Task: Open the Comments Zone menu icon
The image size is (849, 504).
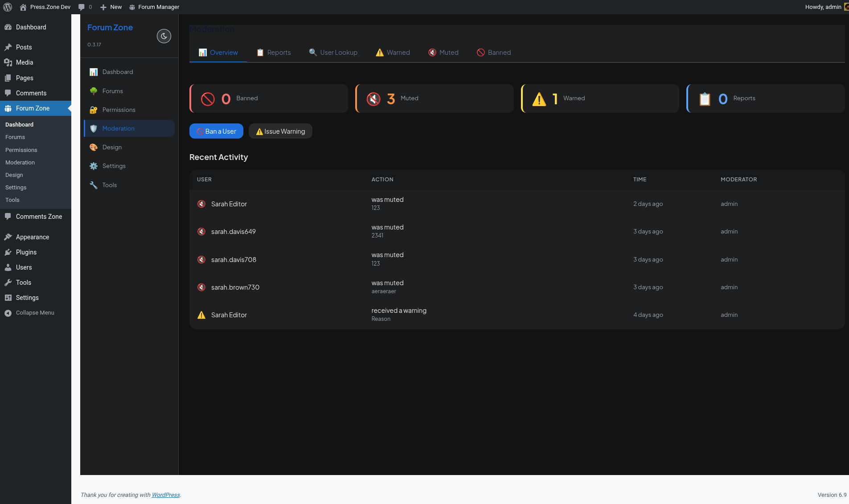Action: 8,217
